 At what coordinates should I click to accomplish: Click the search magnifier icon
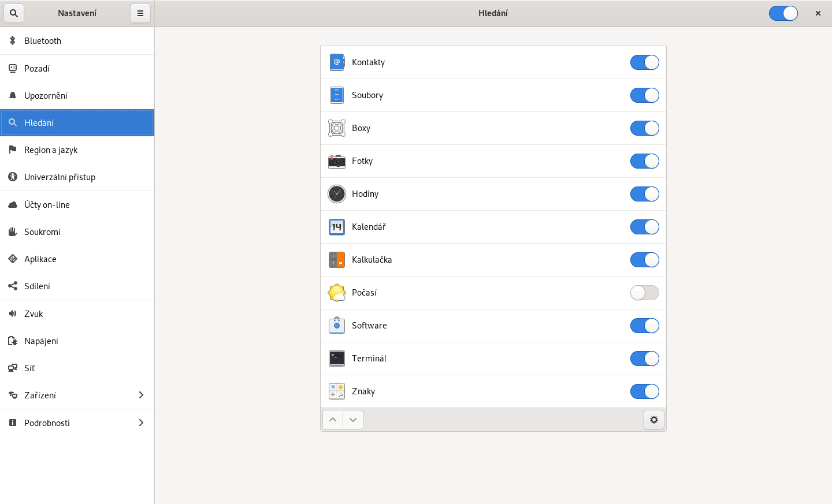(13, 13)
